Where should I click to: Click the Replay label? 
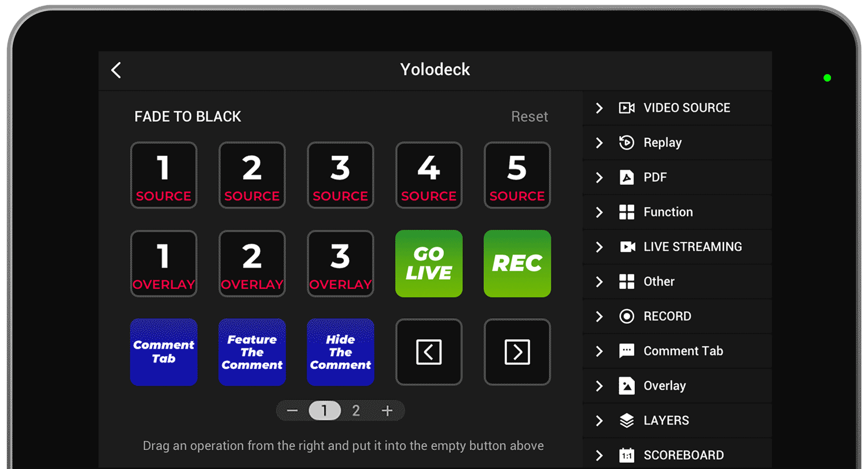coord(663,142)
